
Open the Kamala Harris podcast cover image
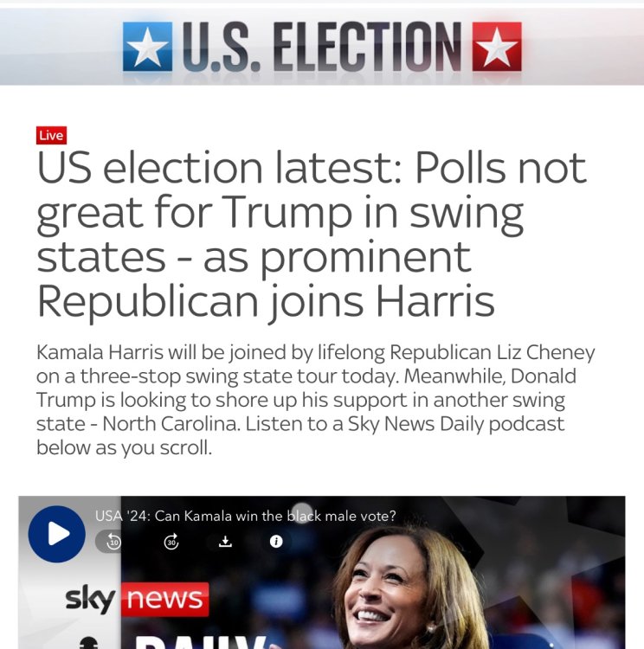373,573
